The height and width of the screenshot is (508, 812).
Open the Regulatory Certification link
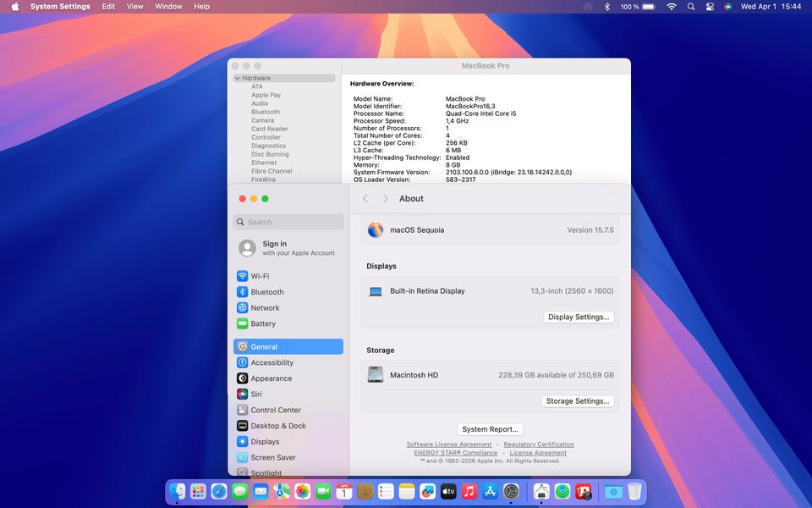[539, 444]
